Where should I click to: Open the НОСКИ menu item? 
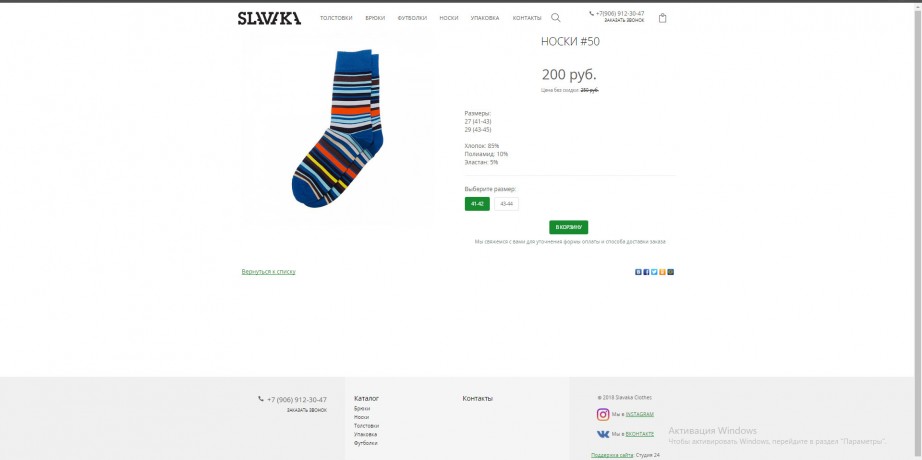pos(449,18)
